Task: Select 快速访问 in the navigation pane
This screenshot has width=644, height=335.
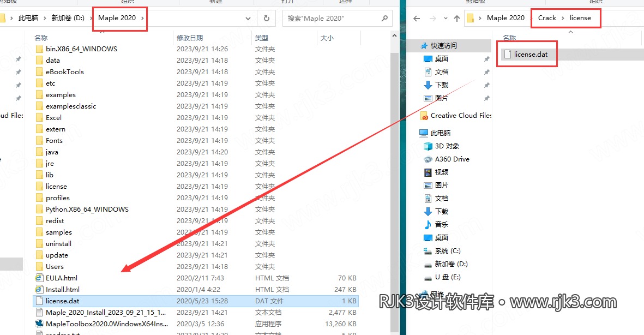Action: (443, 46)
